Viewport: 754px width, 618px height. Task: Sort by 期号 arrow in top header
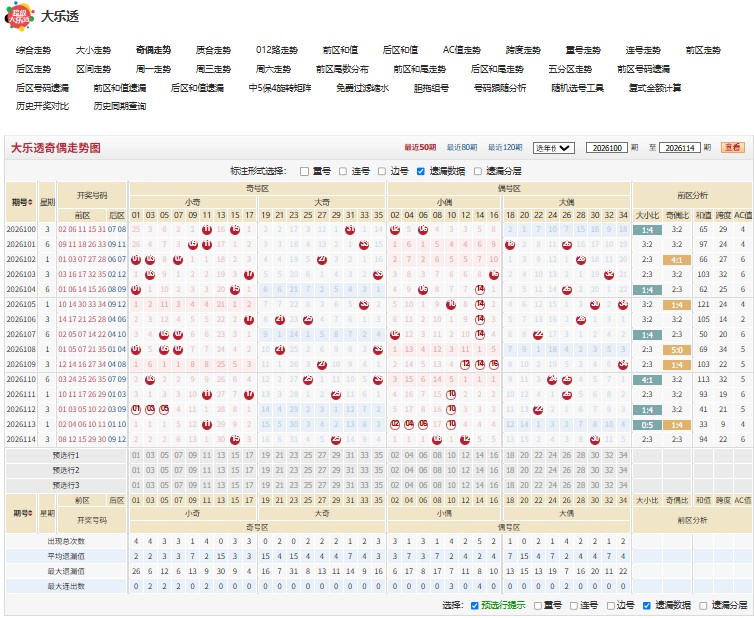31,202
